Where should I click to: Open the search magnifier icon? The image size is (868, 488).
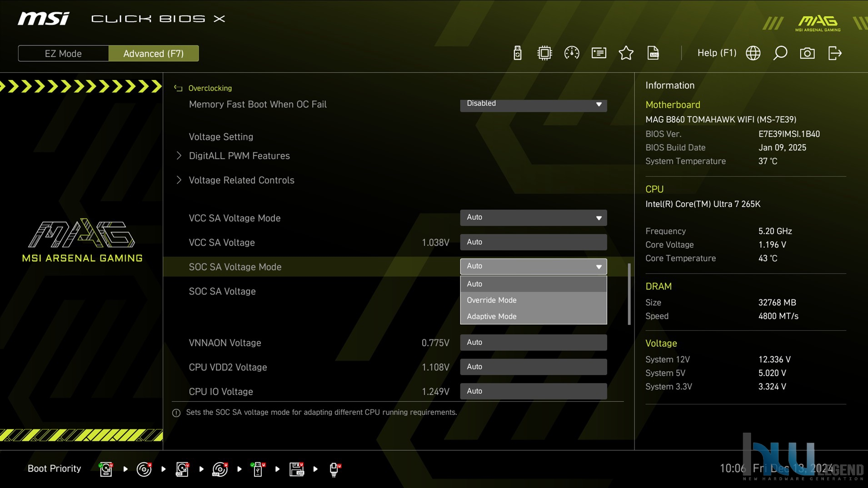tap(780, 53)
